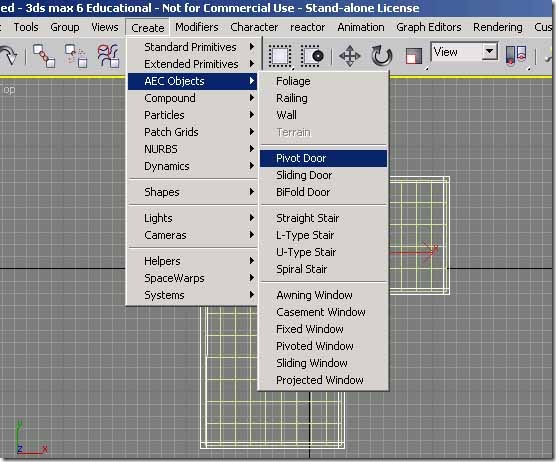Choose Awning Window
Image resolution: width=556 pixels, height=462 pixels.
point(323,295)
